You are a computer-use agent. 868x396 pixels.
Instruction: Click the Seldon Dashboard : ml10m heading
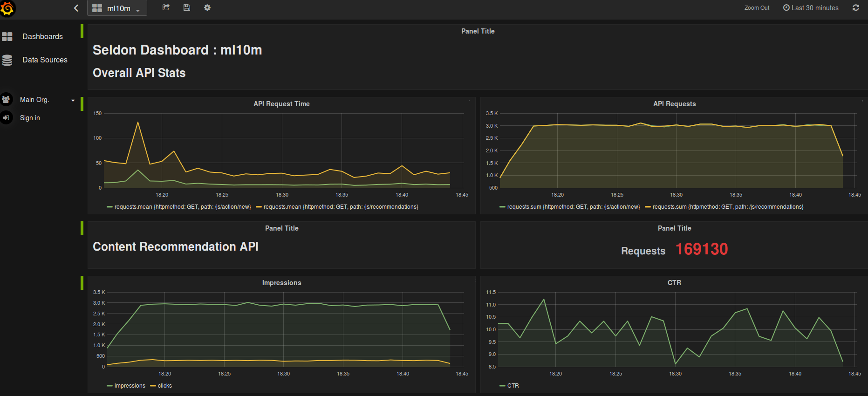[x=177, y=50]
